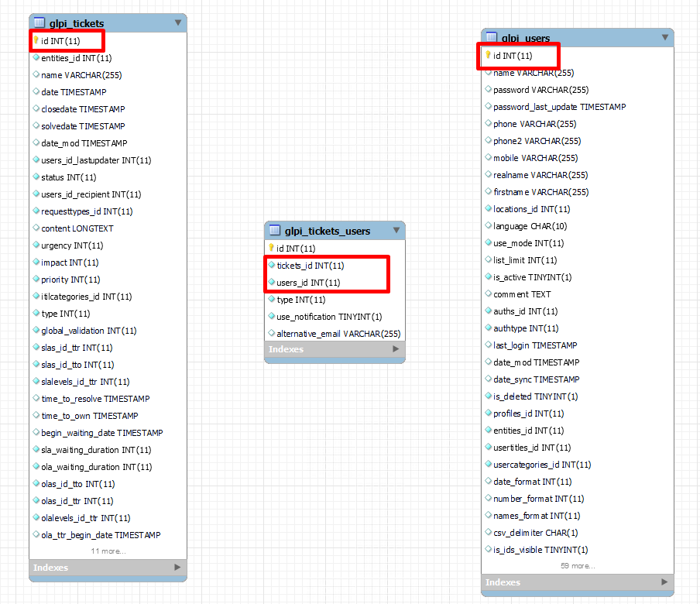Click the diamond icon beside entities_id in glpi_tickets

(36, 57)
